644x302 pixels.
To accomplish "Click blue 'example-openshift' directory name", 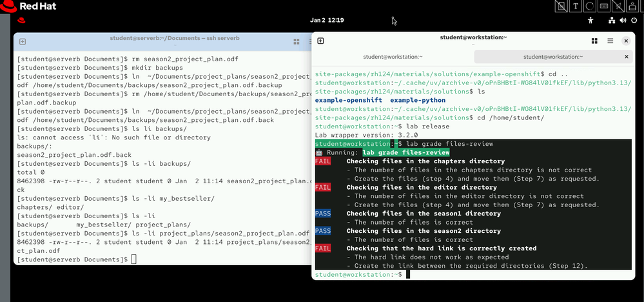I will 348,100.
